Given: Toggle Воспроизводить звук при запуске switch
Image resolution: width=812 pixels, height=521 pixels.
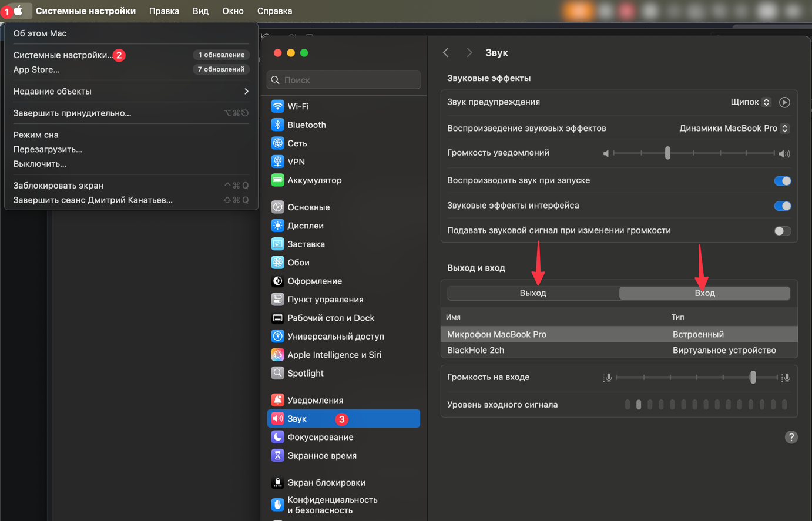Looking at the screenshot, I should coord(783,181).
